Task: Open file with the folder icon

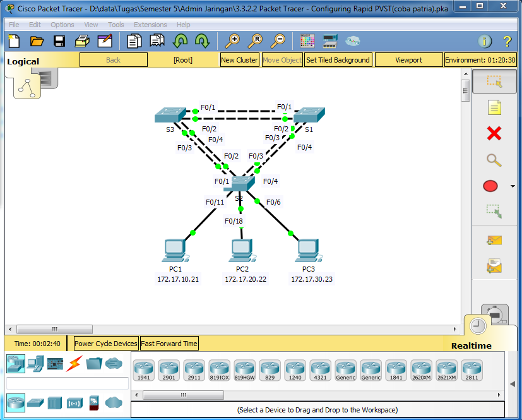Action: [x=37, y=41]
